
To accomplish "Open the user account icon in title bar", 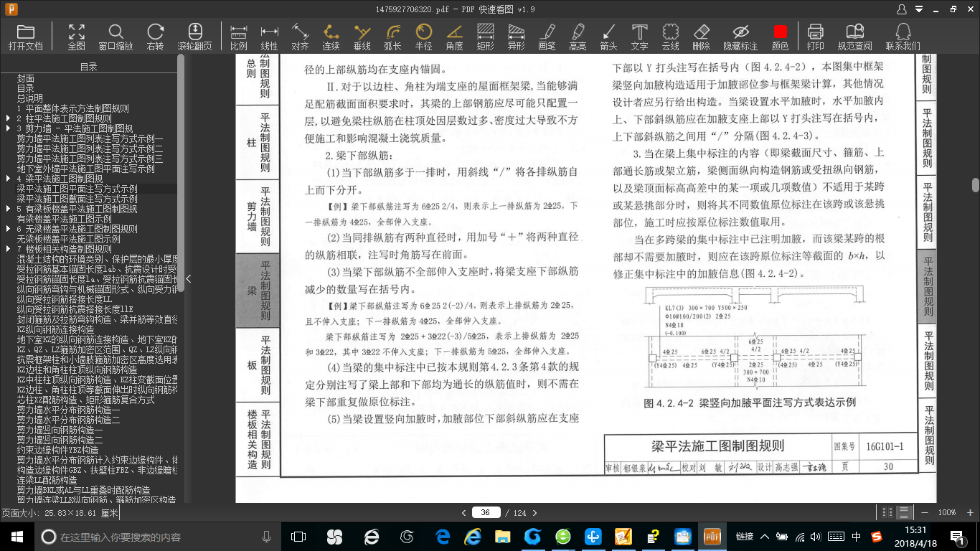I will click(902, 9).
